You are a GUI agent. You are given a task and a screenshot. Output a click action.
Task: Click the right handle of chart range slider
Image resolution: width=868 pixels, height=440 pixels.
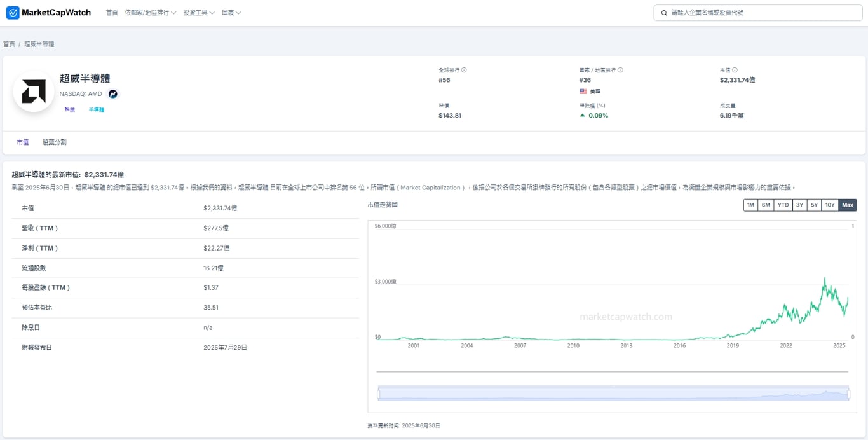(850, 394)
